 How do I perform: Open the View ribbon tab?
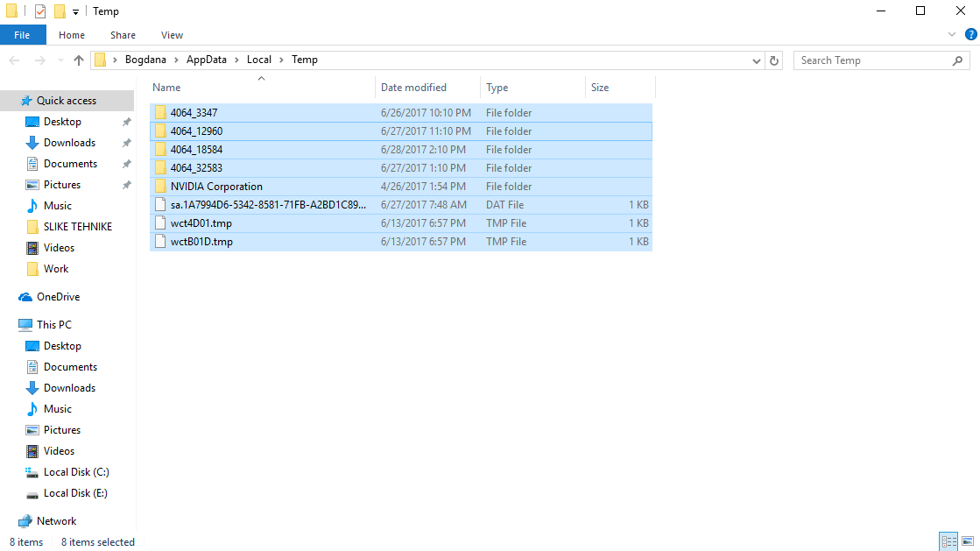click(x=172, y=35)
